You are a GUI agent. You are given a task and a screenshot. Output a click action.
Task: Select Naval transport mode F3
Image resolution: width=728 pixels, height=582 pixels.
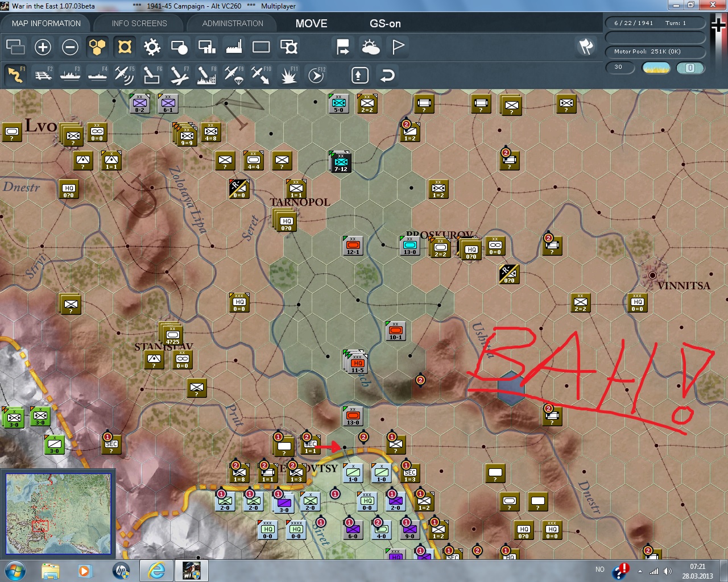click(x=70, y=75)
